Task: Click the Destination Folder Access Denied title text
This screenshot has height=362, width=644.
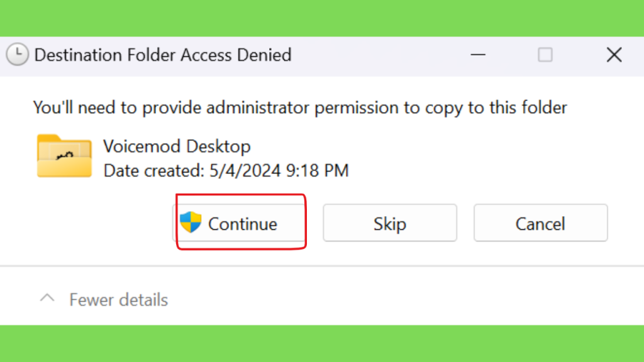Action: (163, 55)
